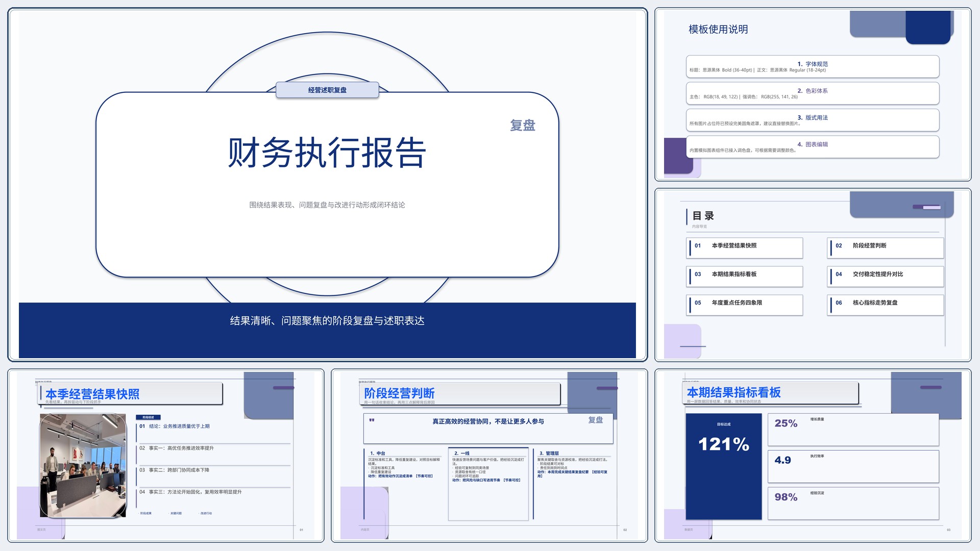
Task: Click the banner text 结果清晰、问题聚焦的阶段复盘与述职表达
Action: pos(327,321)
